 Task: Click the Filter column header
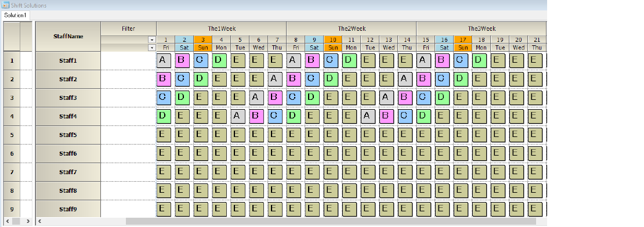click(x=128, y=28)
